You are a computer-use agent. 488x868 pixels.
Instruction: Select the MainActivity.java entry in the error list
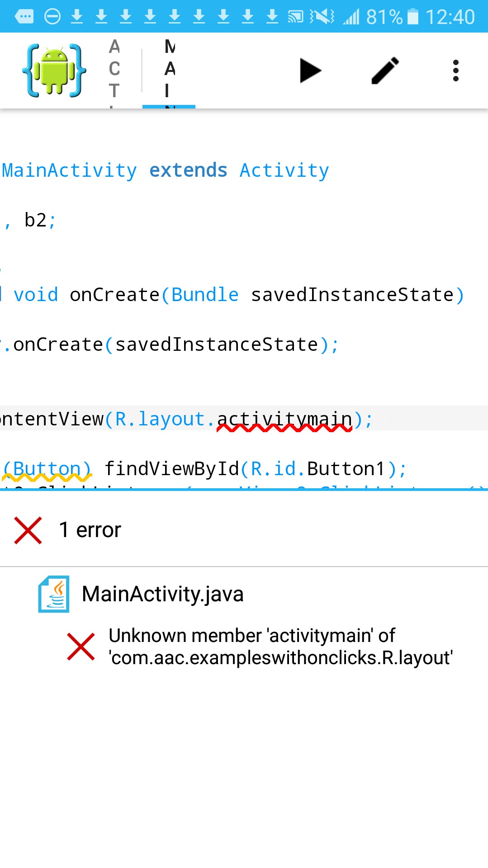click(x=163, y=594)
